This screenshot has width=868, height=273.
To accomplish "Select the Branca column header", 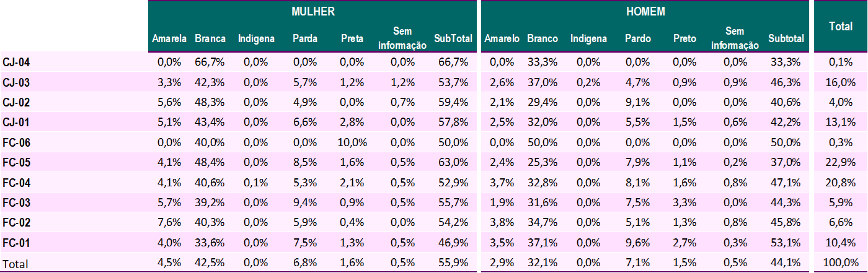I will click(x=210, y=38).
